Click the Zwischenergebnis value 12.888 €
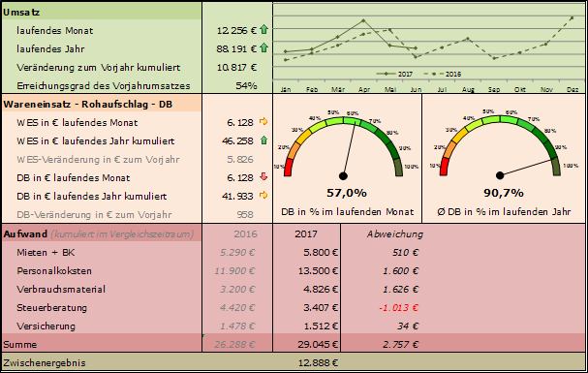This screenshot has width=588, height=373. 318,363
